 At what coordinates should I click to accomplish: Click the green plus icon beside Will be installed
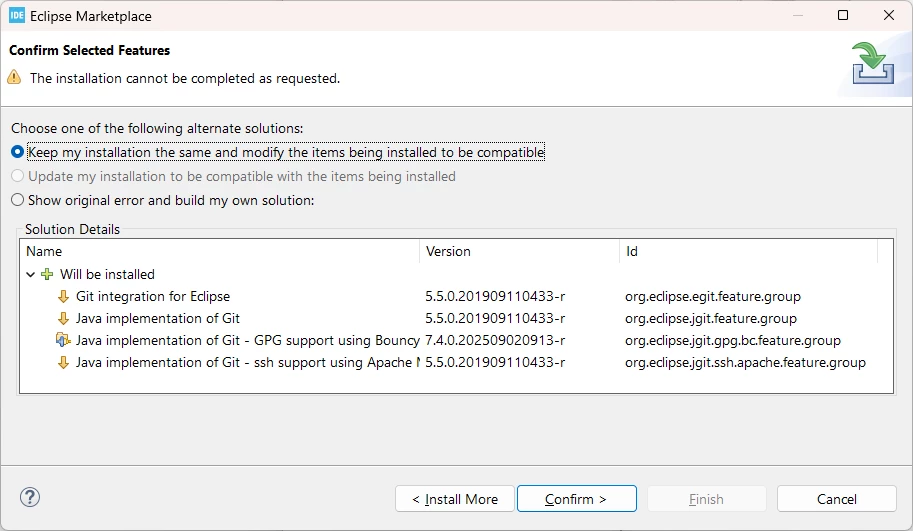47,274
